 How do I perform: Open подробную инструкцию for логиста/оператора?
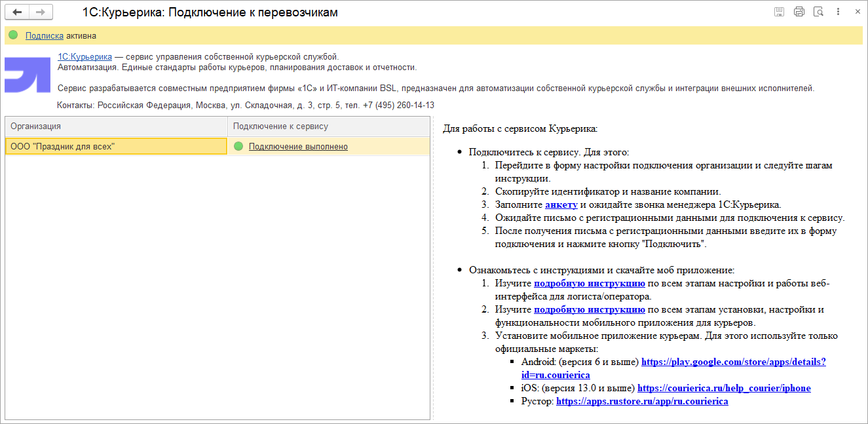tap(590, 283)
